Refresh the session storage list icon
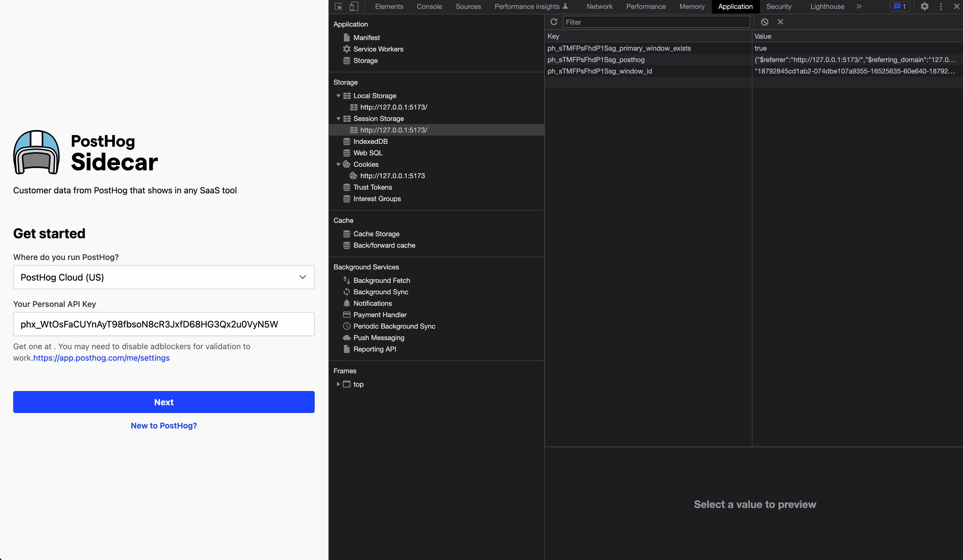963x560 pixels. (x=554, y=22)
